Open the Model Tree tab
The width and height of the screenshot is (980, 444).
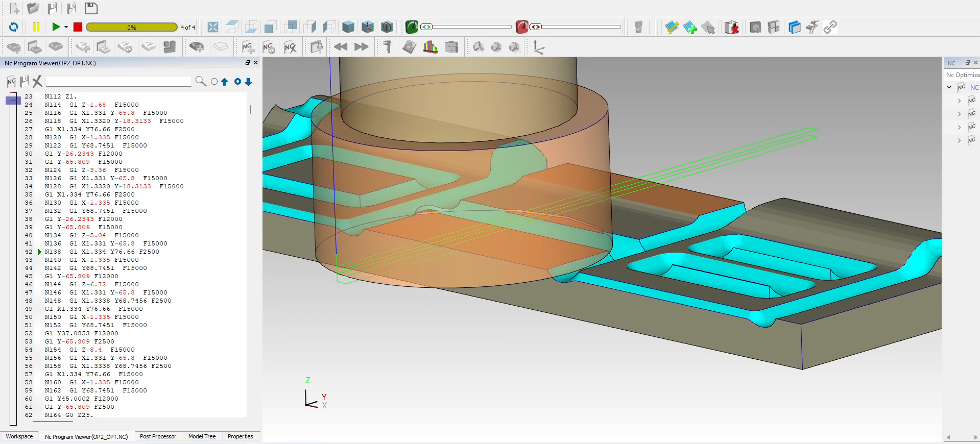coord(202,437)
